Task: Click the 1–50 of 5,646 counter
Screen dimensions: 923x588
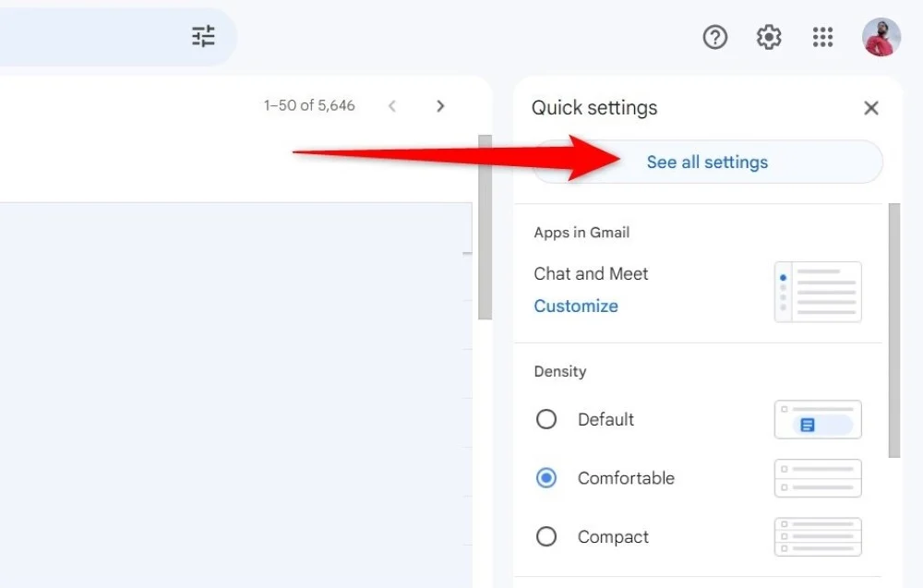Action: click(x=309, y=106)
